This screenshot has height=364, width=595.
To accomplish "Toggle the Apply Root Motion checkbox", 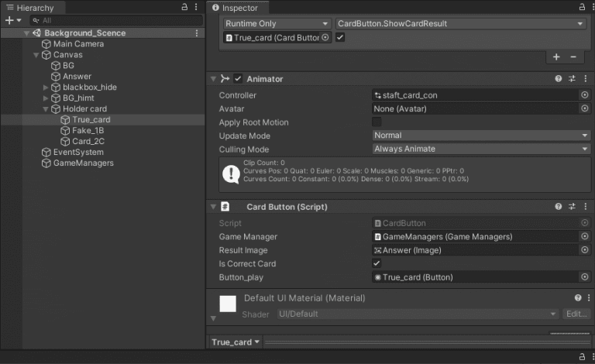I will pyautogui.click(x=377, y=122).
